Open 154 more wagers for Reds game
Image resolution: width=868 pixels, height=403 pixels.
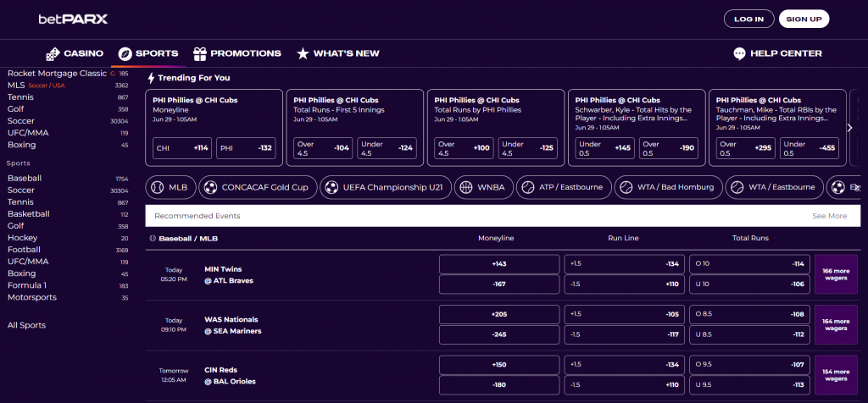point(836,375)
